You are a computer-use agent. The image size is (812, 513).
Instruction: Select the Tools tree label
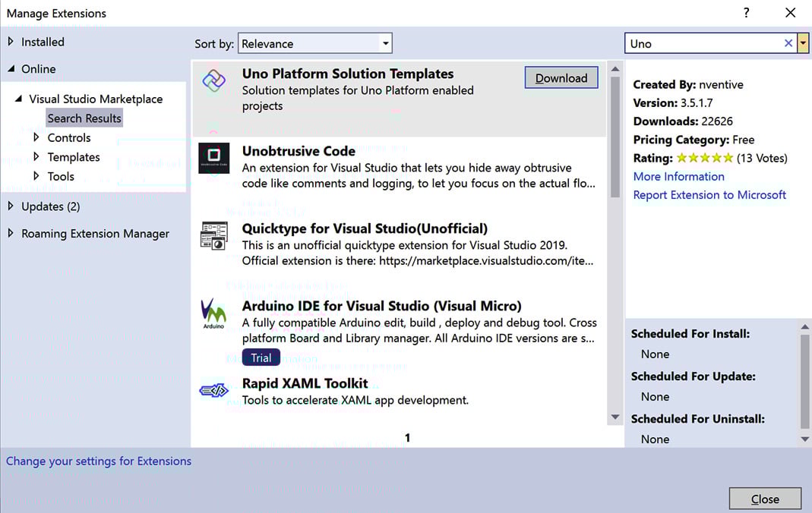(x=61, y=176)
